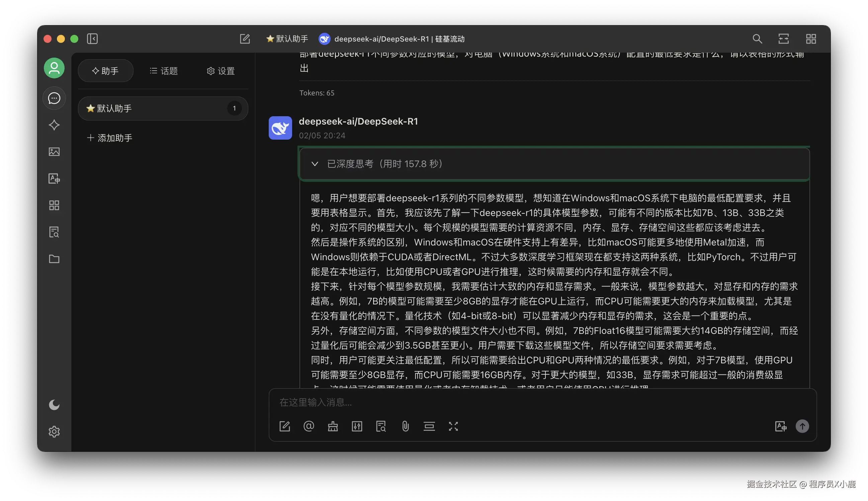868x501 pixels.
Task: Toggle the left sidebar panel visibility
Action: (92, 39)
